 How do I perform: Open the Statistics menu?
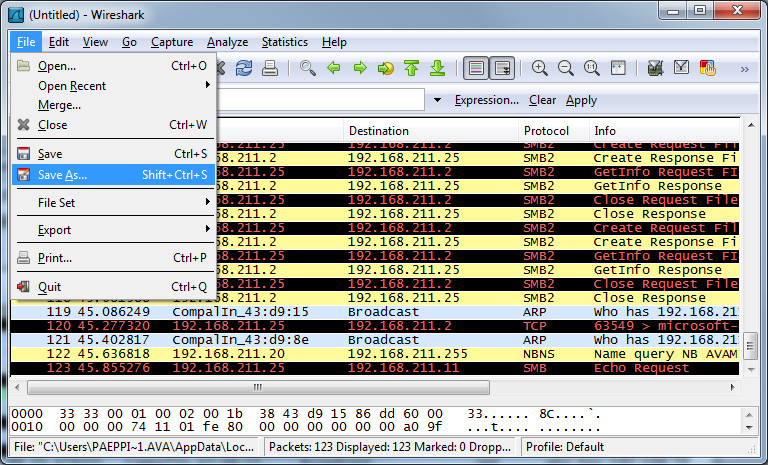[x=285, y=42]
